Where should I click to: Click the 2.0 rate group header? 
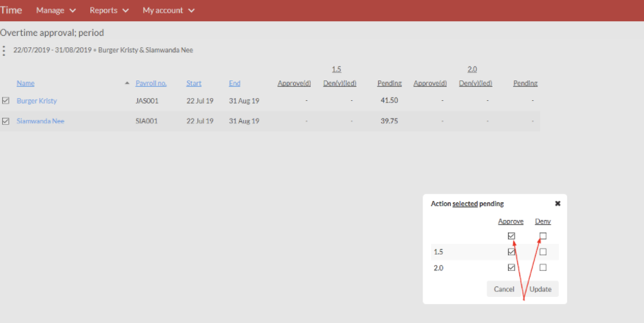pyautogui.click(x=472, y=69)
